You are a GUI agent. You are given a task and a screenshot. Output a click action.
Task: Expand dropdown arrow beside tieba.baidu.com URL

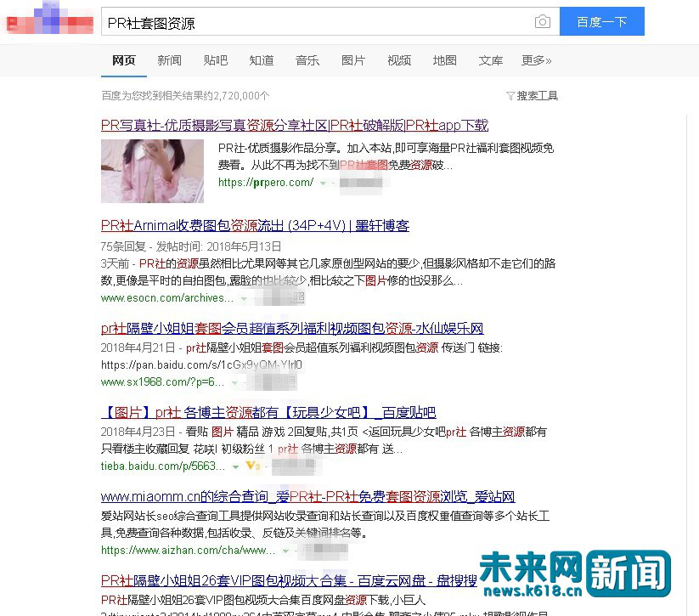pyautogui.click(x=235, y=466)
